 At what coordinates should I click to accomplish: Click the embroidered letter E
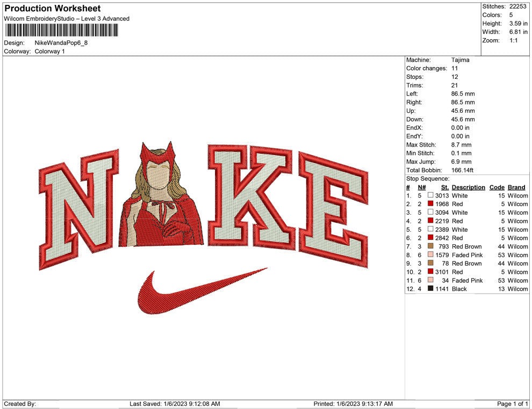pos(333,210)
